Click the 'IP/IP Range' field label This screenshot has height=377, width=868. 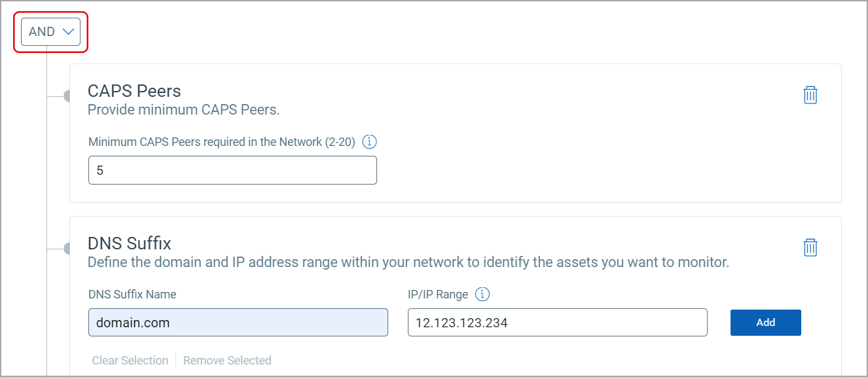438,295
